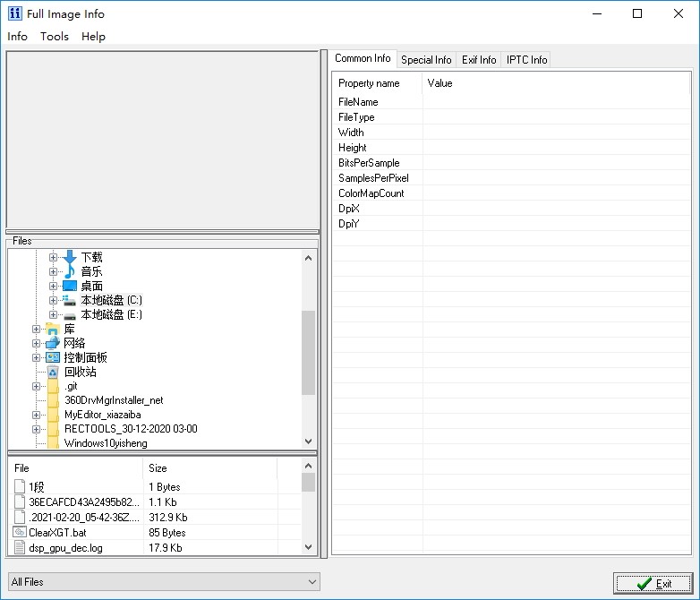Click the Property name column header
Screen dimensions: 700x600
378,83
